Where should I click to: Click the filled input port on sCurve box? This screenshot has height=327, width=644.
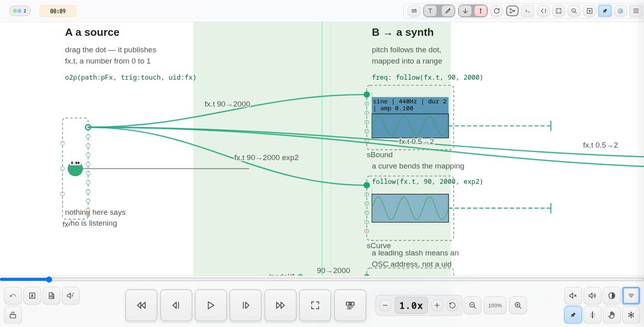click(367, 185)
